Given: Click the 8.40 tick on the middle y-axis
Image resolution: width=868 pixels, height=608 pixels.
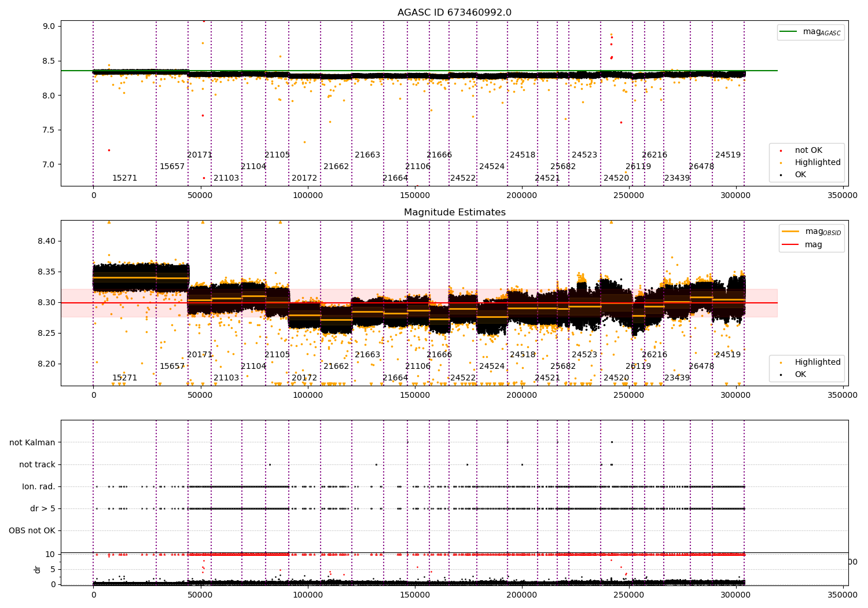Looking at the screenshot, I should tap(47, 241).
